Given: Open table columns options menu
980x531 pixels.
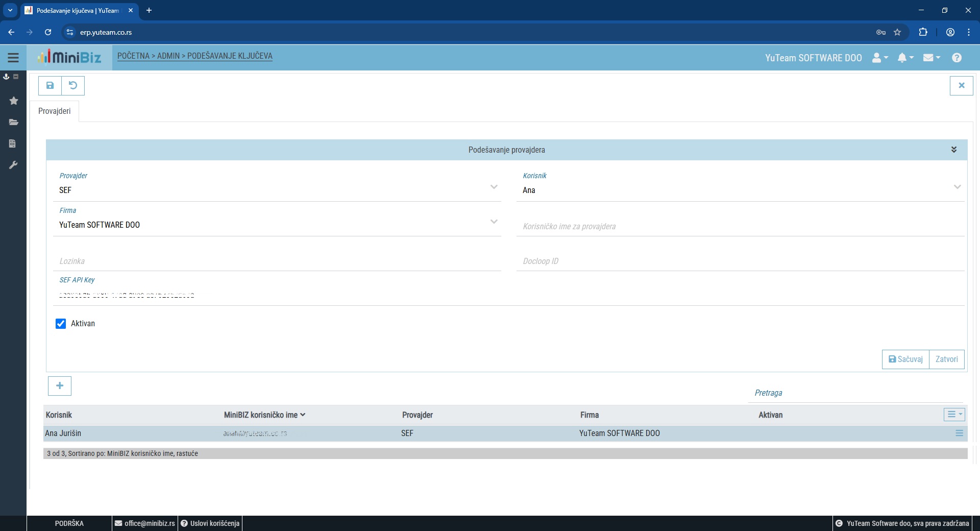Looking at the screenshot, I should [x=954, y=415].
